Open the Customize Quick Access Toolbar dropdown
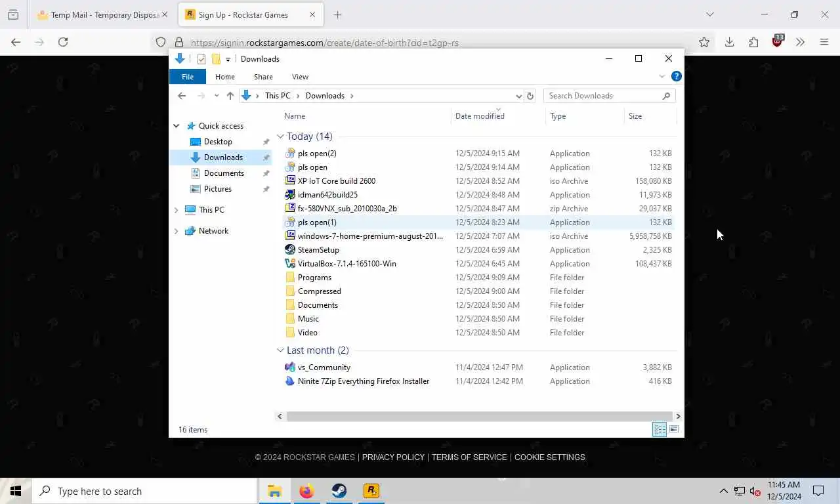Screen dimensions: 840x504 click(x=228, y=59)
